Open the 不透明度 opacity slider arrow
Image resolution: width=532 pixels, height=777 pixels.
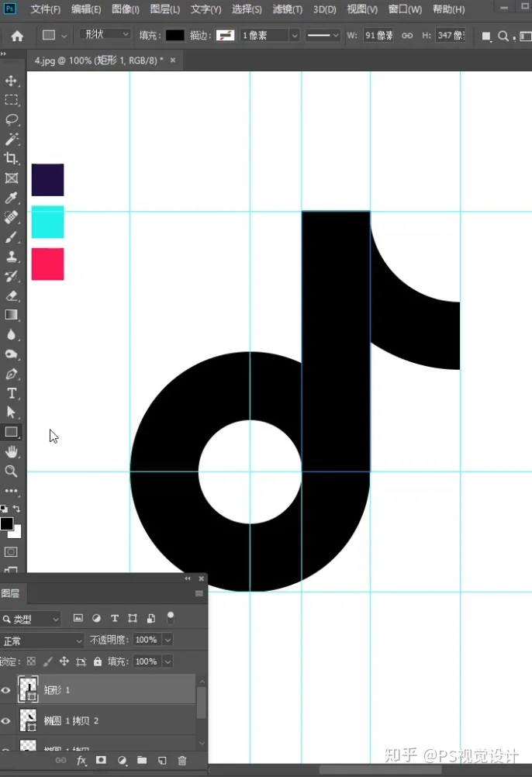pos(168,640)
